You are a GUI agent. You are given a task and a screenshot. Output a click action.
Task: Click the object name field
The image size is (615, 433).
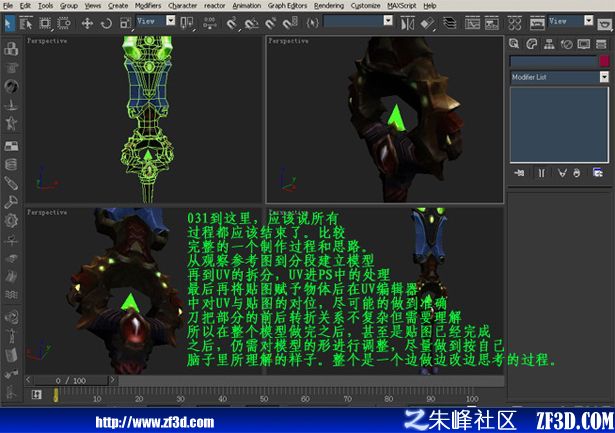click(553, 61)
